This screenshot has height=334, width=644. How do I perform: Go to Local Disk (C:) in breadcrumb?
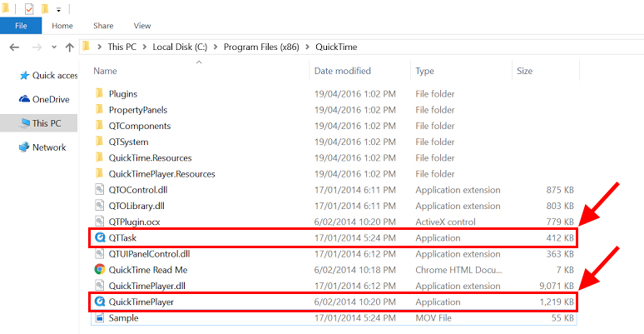[181, 47]
